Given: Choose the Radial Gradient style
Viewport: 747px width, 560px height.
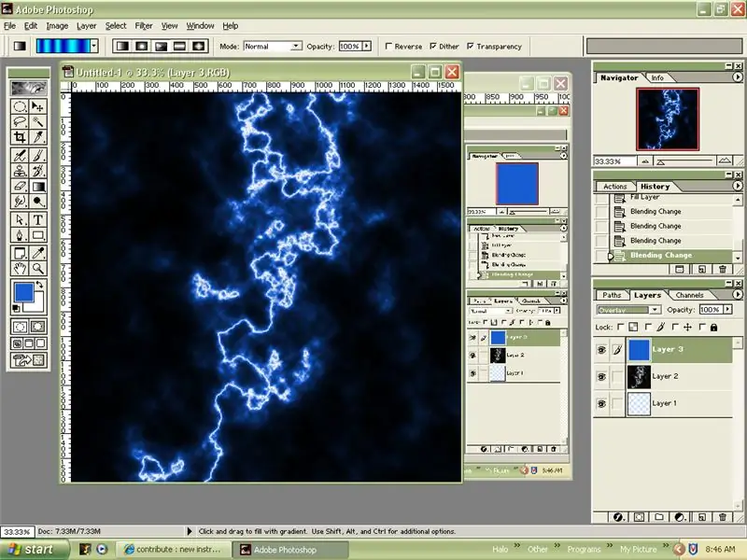Looking at the screenshot, I should tap(142, 46).
